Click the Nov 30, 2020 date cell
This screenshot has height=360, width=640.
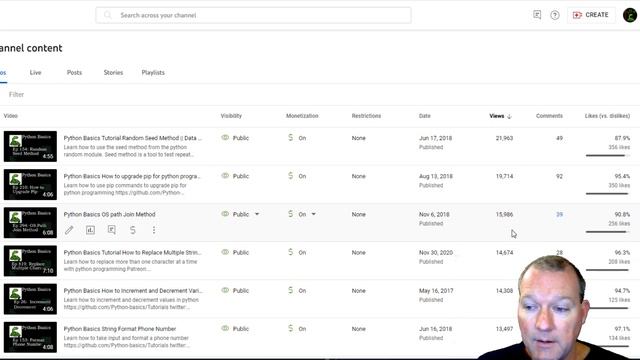436,253
